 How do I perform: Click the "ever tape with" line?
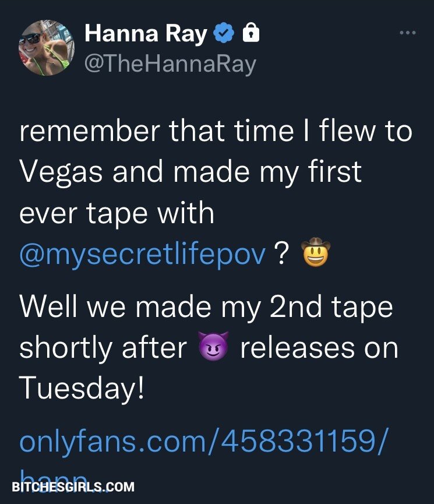pyautogui.click(x=117, y=214)
